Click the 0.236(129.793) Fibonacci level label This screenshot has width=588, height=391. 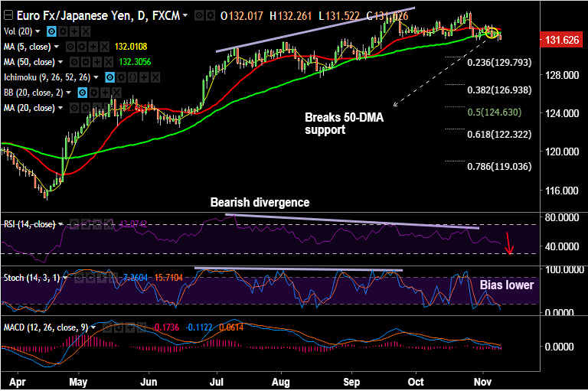499,62
